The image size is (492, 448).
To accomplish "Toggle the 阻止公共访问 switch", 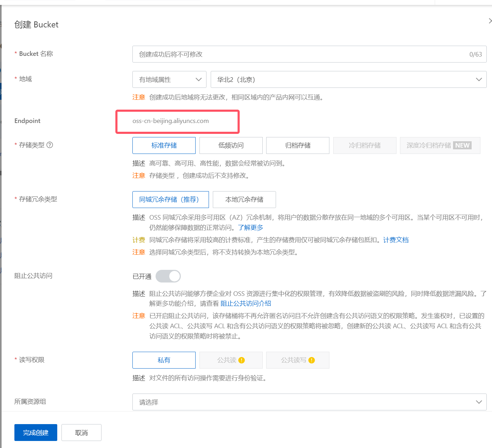I will [168, 276].
